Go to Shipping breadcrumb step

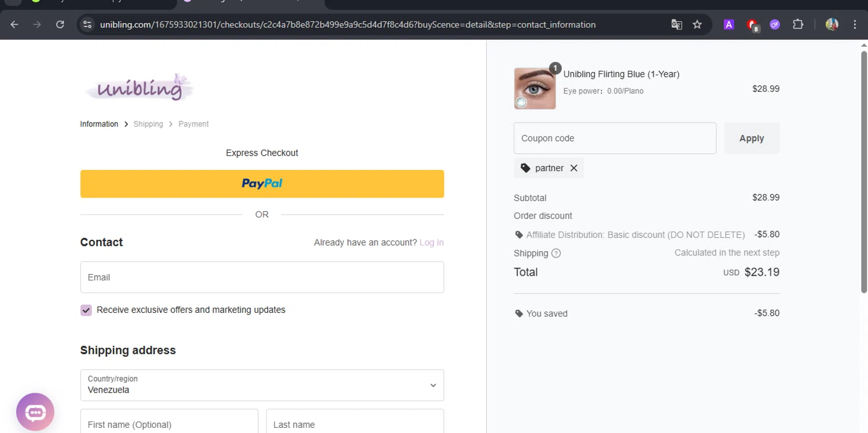pyautogui.click(x=148, y=124)
